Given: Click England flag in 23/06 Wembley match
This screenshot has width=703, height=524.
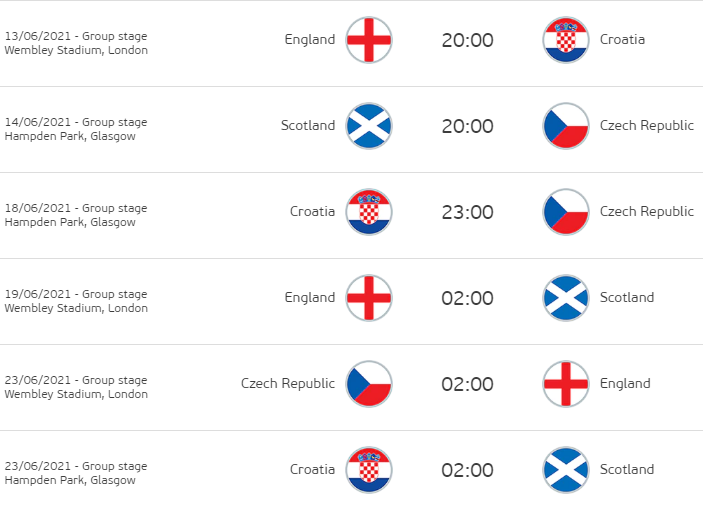Looking at the screenshot, I should 566,384.
